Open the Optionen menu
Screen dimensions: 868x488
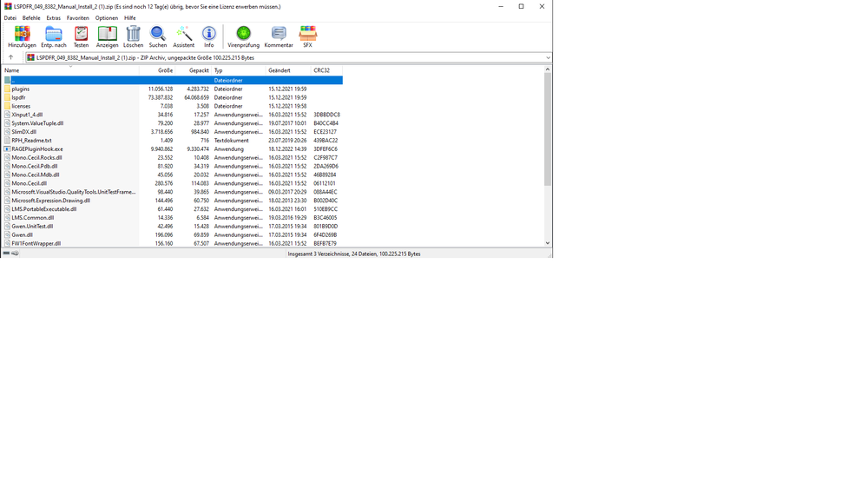coord(106,17)
